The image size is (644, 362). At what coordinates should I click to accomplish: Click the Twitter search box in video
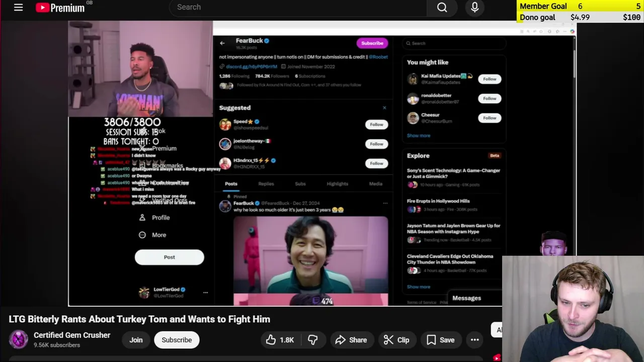455,43
